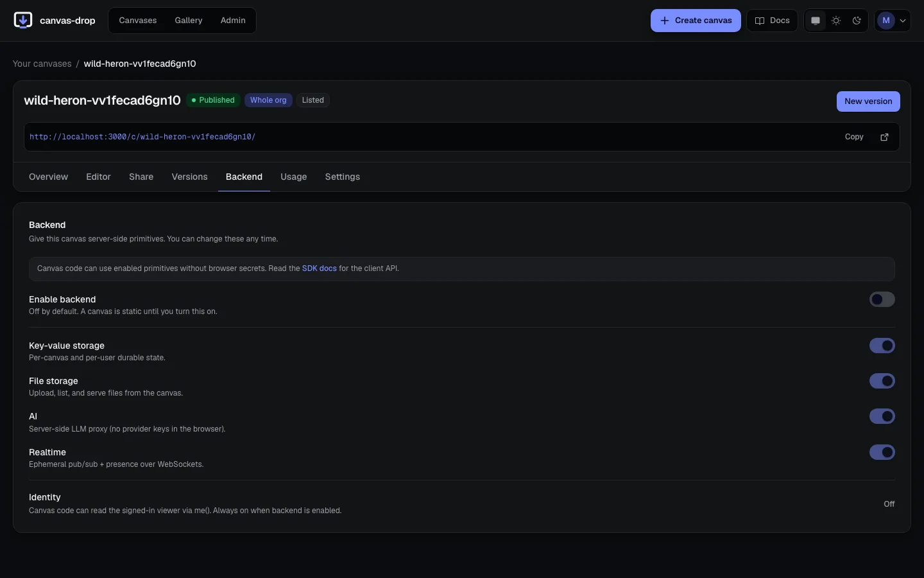Select the system theme monitor icon
The width and height of the screenshot is (924, 578).
coord(816,21)
